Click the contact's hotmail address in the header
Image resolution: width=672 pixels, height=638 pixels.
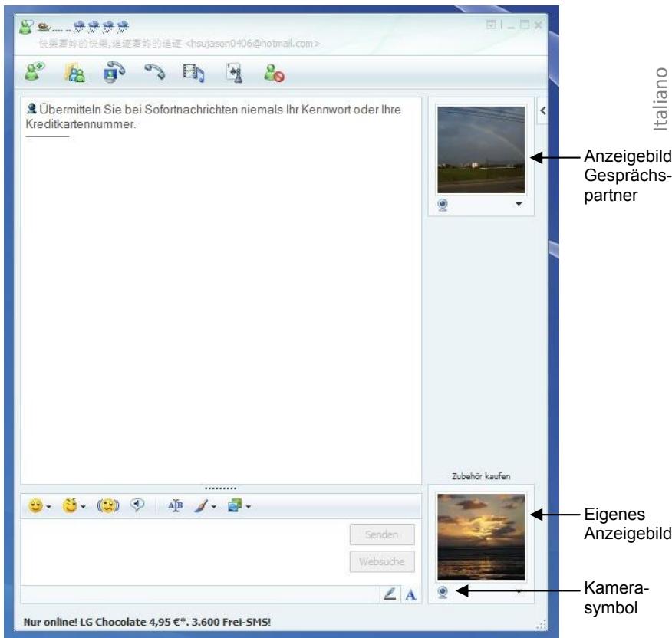click(x=252, y=43)
